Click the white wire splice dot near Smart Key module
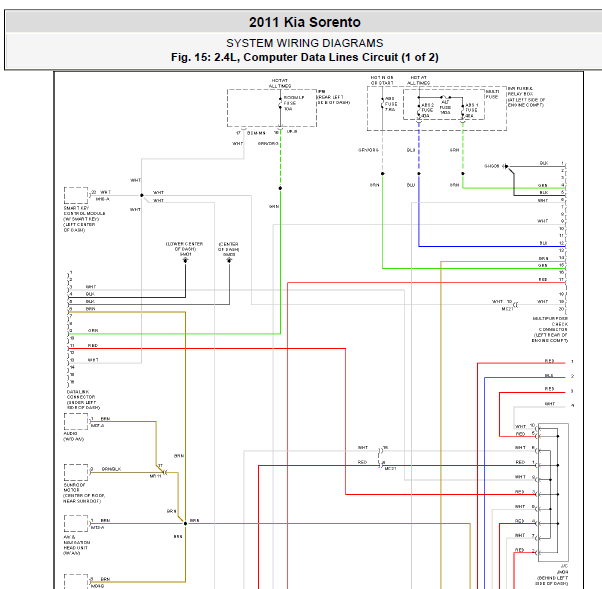The image size is (602, 589). point(142,195)
